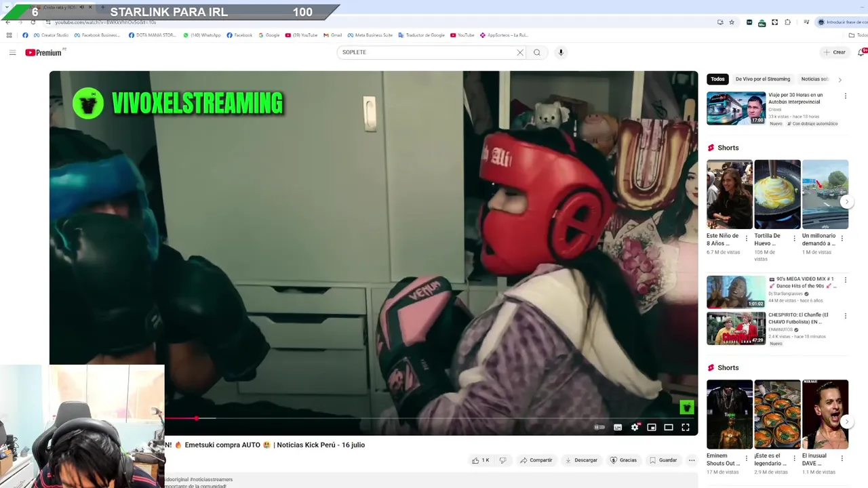Open the Meta Business Suite bookmark
Viewport: 868px width, 488px height.
370,35
